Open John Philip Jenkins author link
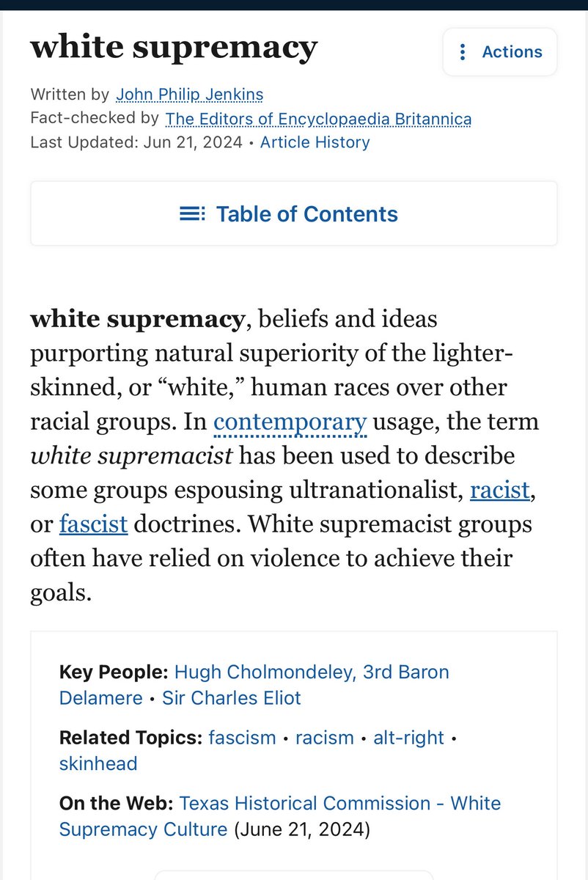This screenshot has width=588, height=880. [189, 95]
